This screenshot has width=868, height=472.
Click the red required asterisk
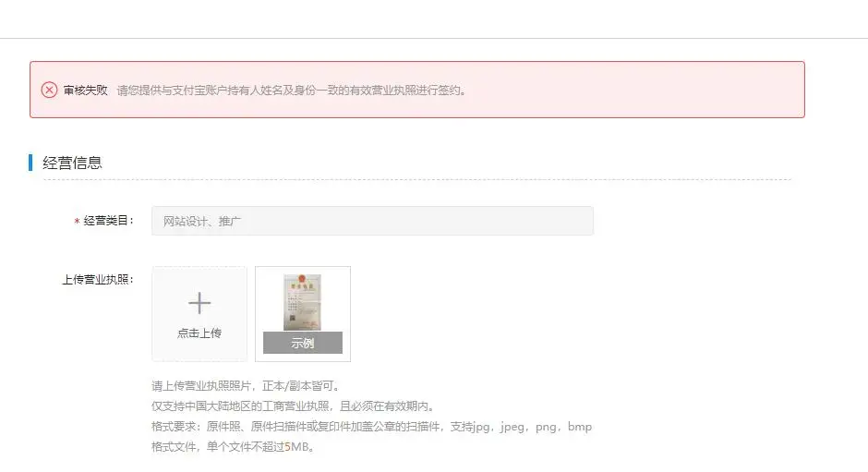pyautogui.click(x=77, y=222)
